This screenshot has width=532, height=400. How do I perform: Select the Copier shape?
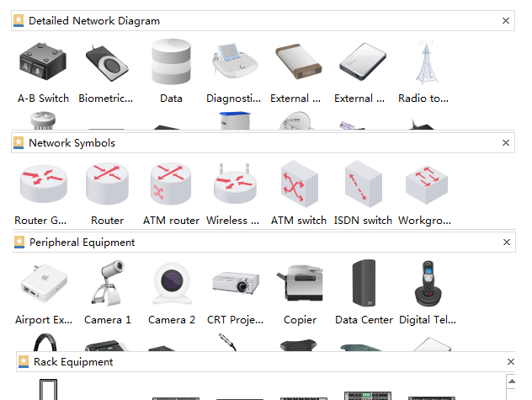click(300, 283)
